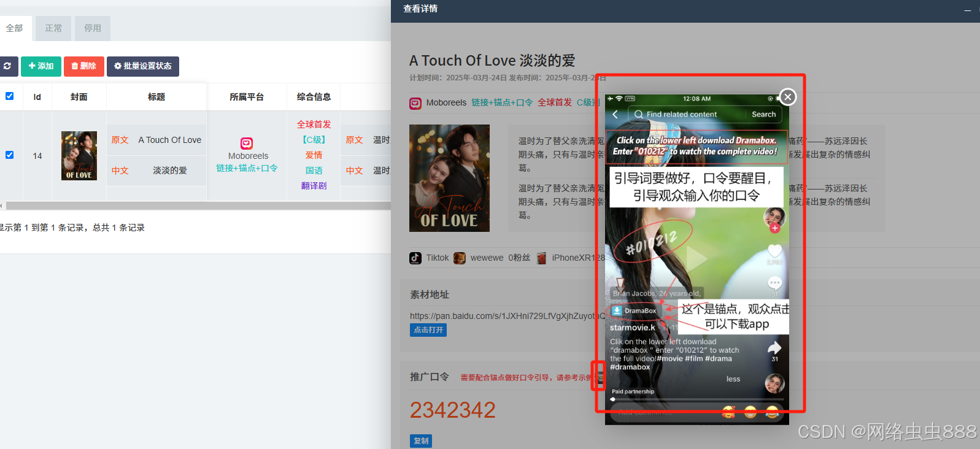Image resolution: width=980 pixels, height=449 pixels.
Task: Click the 封面 cover thumbnail in row 14
Action: (79, 156)
